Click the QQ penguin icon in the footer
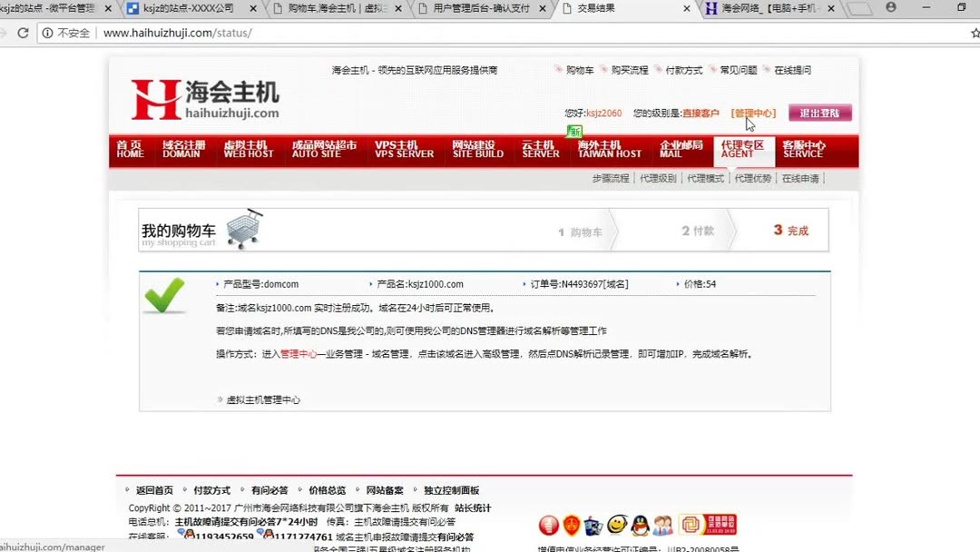 (x=642, y=525)
